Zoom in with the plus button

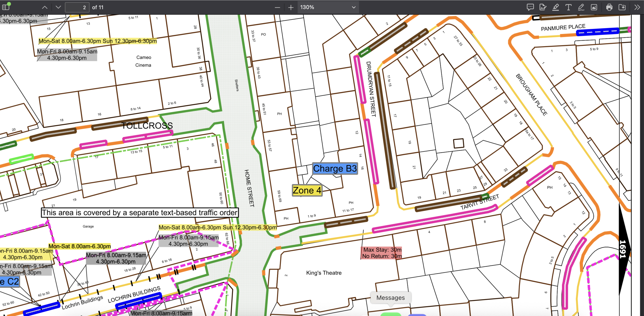(291, 7)
